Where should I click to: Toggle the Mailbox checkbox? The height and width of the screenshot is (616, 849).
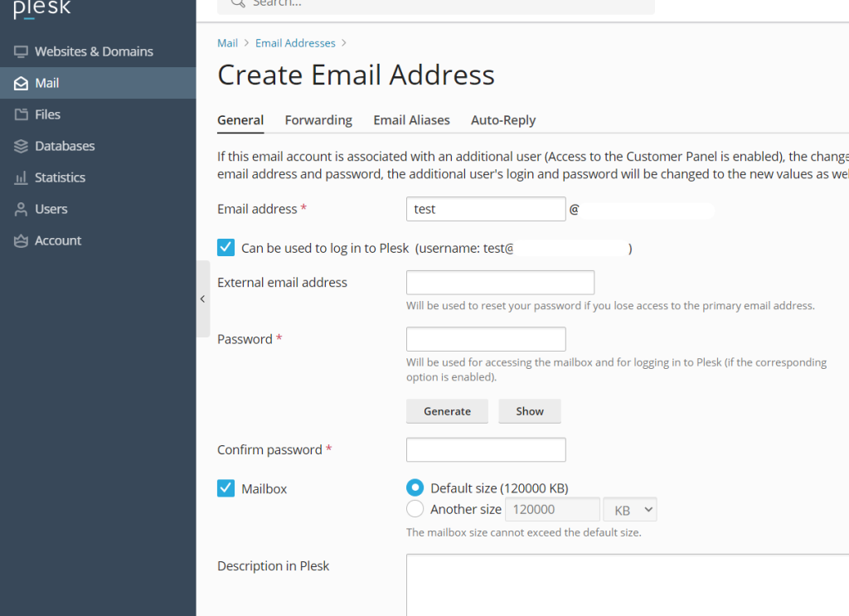coord(226,488)
